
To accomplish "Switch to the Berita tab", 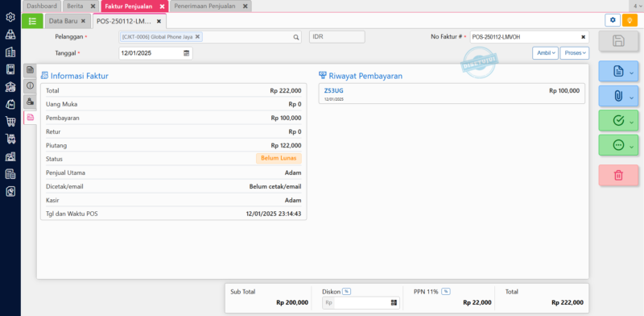I will click(x=74, y=6).
